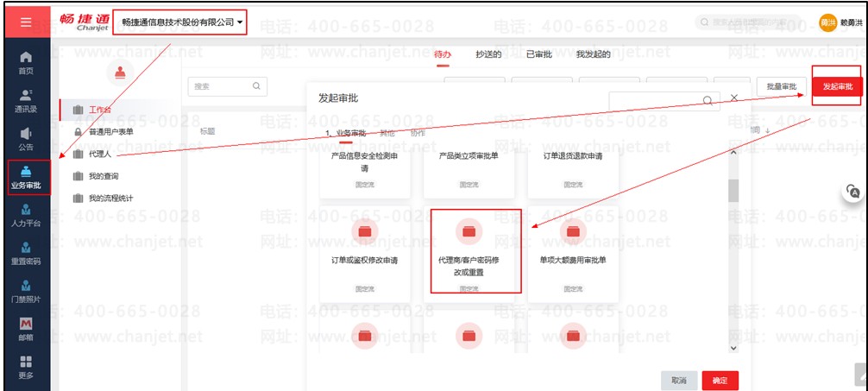The image size is (868, 391).
Task: Select the 其他 tab in the dialog
Action: coord(387,134)
